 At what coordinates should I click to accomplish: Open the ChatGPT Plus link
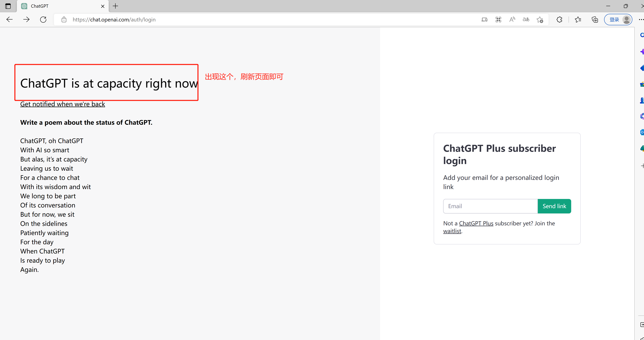tap(476, 223)
